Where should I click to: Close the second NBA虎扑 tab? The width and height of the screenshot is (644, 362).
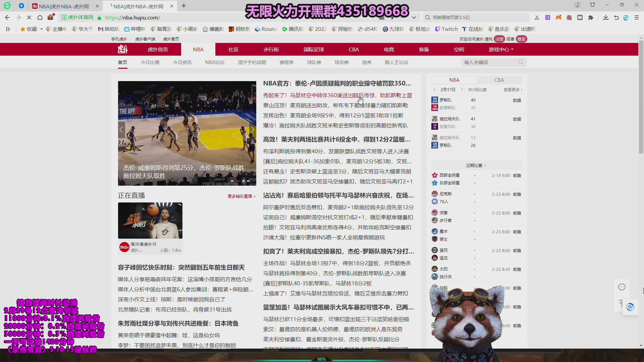point(172,6)
